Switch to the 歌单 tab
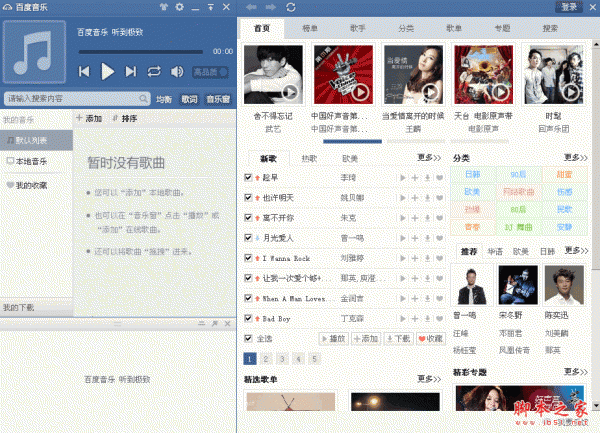The image size is (600, 433). (454, 28)
